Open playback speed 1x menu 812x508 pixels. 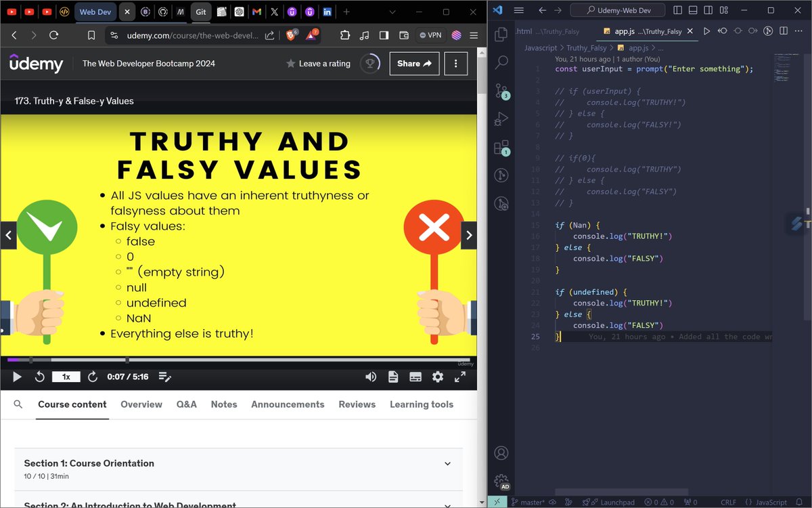tap(66, 377)
